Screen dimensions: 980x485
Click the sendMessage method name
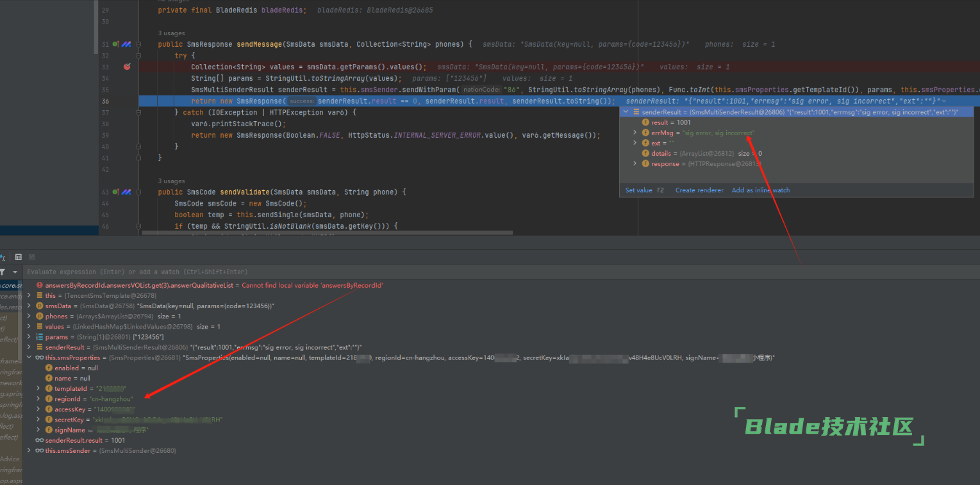(x=260, y=44)
